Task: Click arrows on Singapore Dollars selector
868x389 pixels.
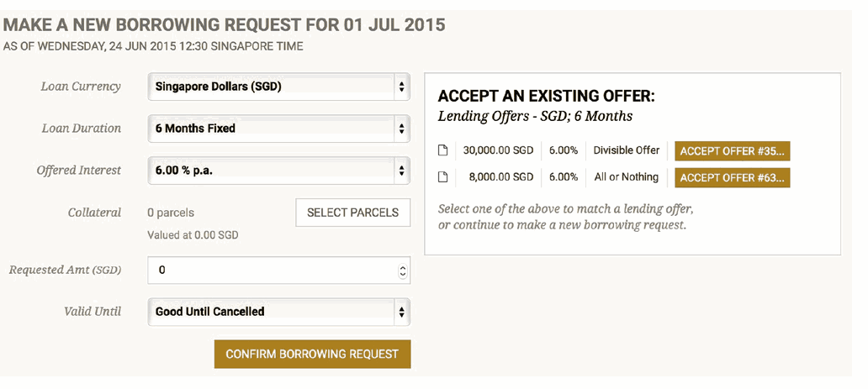Action: click(401, 87)
